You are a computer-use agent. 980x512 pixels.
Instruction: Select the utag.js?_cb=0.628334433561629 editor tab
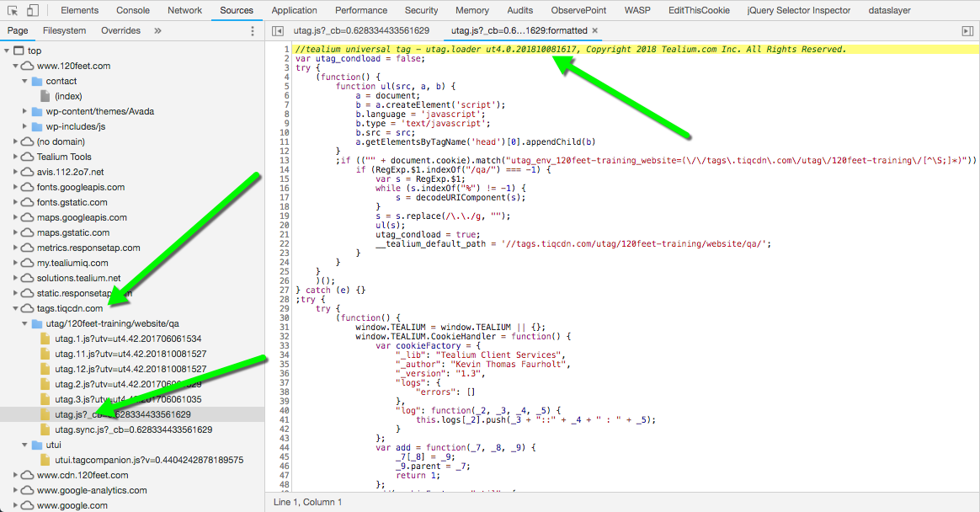click(361, 30)
